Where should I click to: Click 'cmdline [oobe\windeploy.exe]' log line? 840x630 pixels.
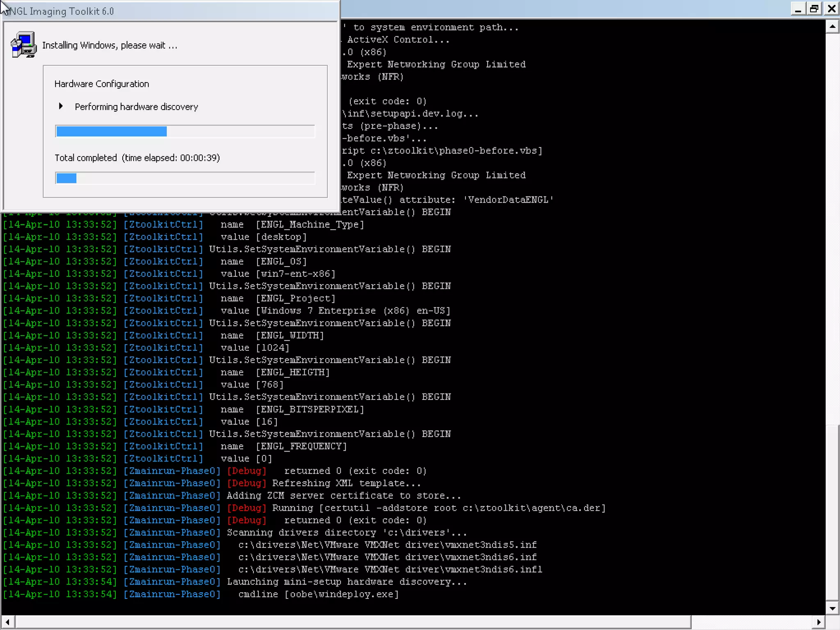pyautogui.click(x=318, y=594)
